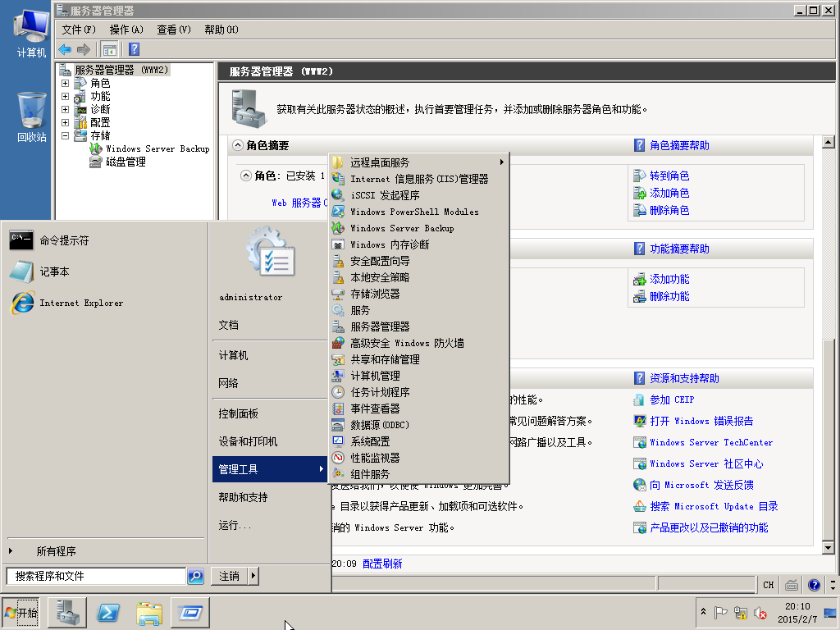Image resolution: width=840 pixels, height=630 pixels.
Task: Launch Windows PowerShell Modules
Action: pyautogui.click(x=418, y=212)
